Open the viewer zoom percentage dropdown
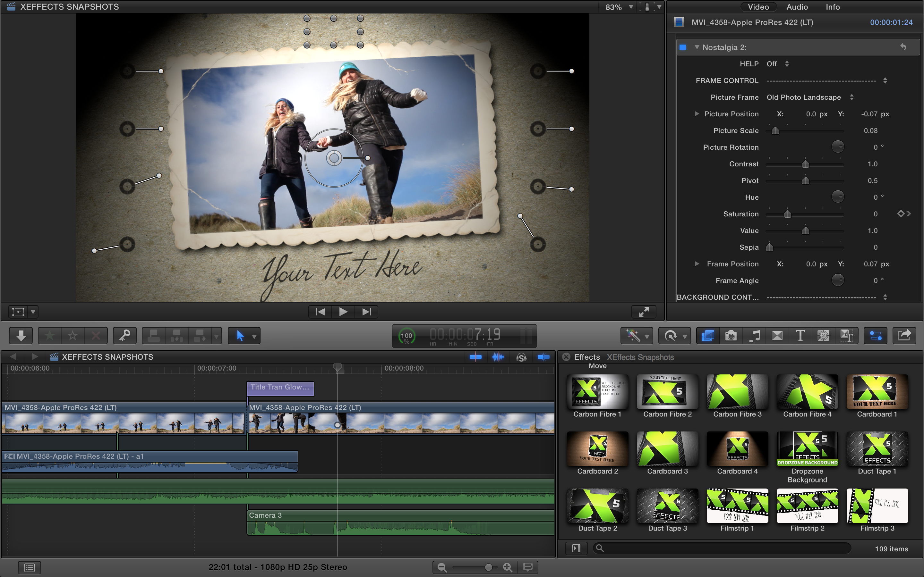This screenshot has height=577, width=924. [x=619, y=7]
